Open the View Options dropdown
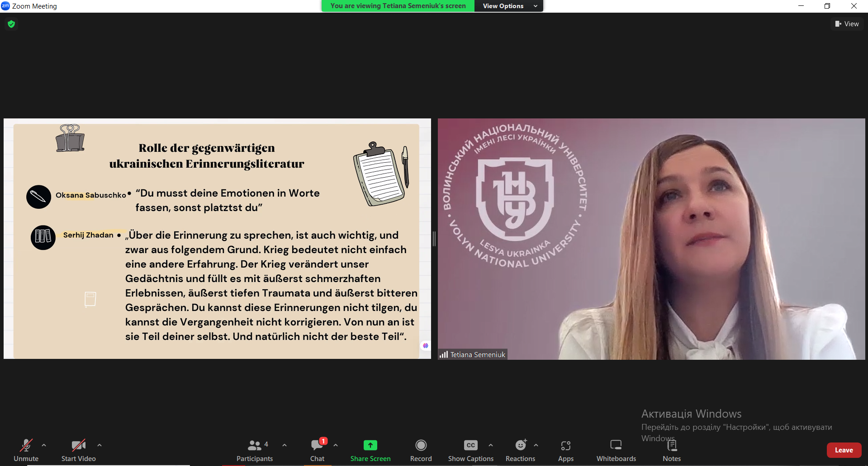Image resolution: width=868 pixels, height=466 pixels. coord(509,6)
